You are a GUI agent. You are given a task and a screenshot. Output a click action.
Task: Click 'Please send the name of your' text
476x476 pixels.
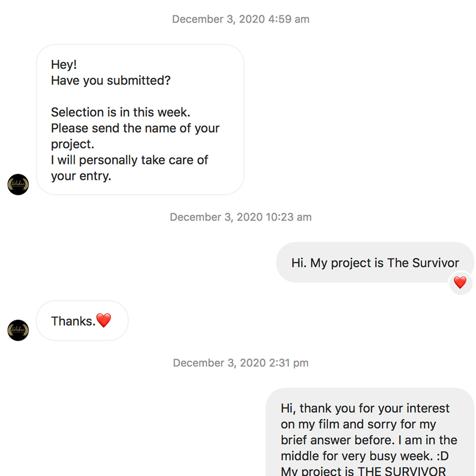(x=135, y=128)
